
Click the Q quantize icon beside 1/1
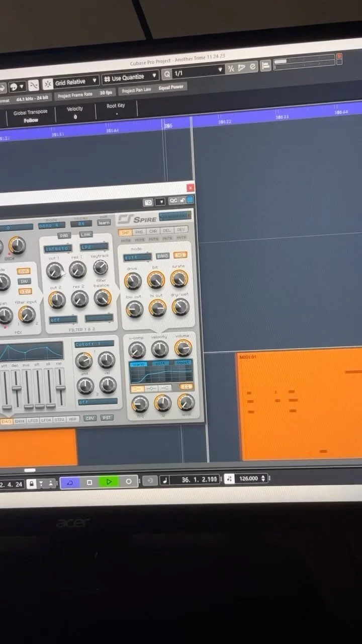(167, 74)
